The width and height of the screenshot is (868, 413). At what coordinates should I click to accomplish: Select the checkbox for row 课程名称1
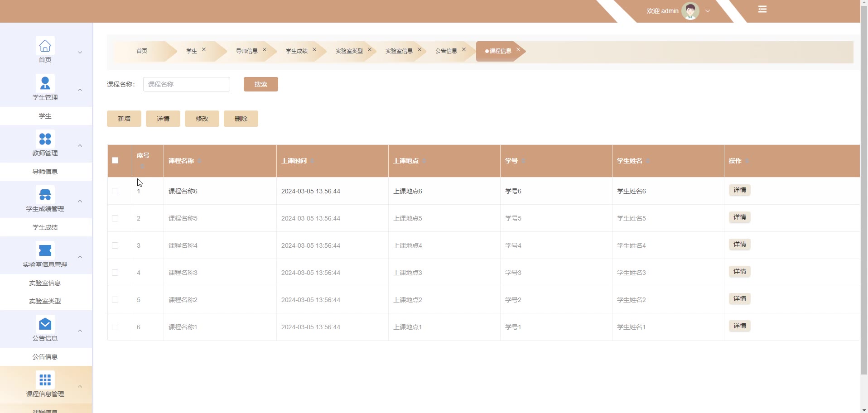115,327
